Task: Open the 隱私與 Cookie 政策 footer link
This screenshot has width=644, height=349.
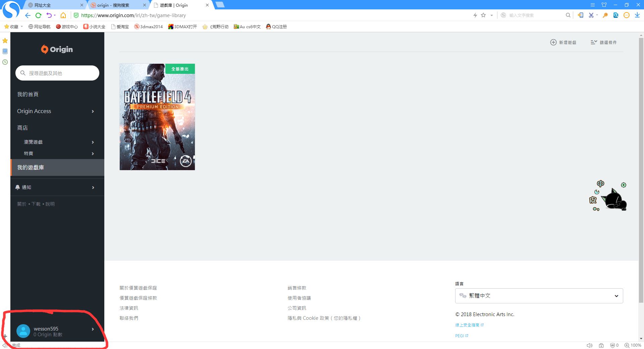Action: click(324, 318)
